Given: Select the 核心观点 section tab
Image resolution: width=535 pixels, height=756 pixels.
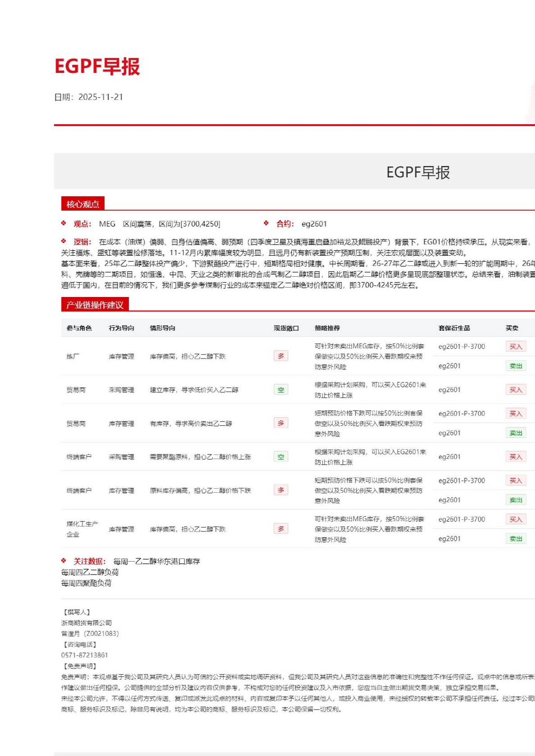Looking at the screenshot, I should (x=83, y=204).
